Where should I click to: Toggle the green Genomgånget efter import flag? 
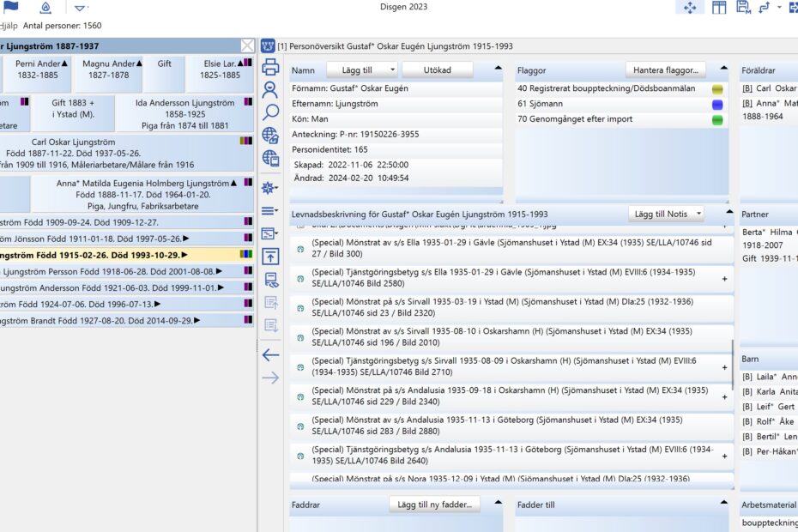point(717,119)
